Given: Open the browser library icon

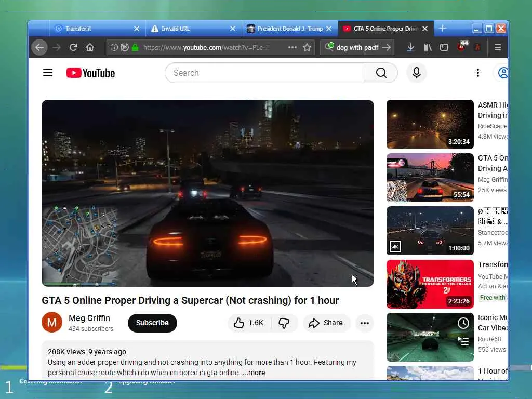Looking at the screenshot, I should tap(428, 47).
